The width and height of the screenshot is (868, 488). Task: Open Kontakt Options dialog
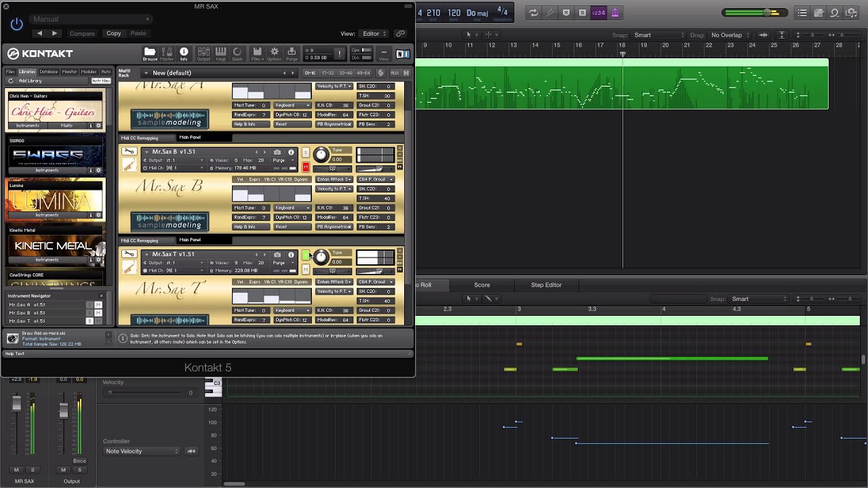click(x=275, y=54)
